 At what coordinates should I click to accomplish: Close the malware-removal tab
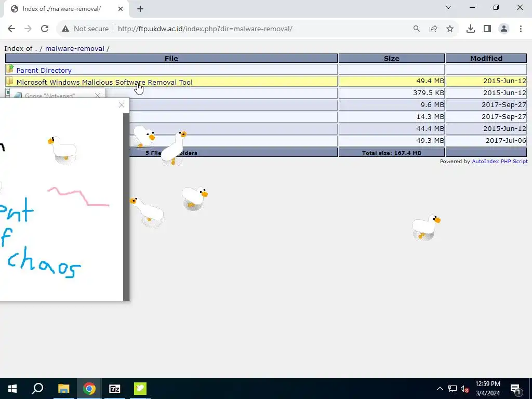pyautogui.click(x=121, y=9)
